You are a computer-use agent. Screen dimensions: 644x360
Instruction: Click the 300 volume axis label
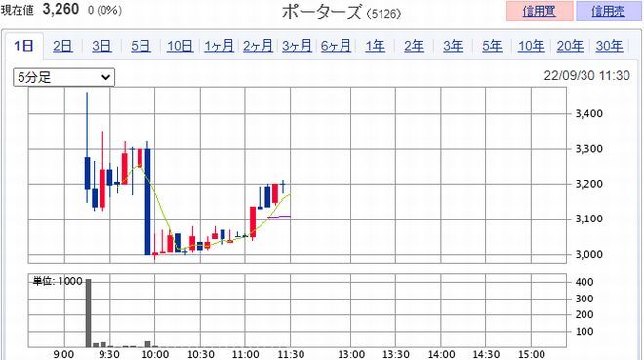tap(584, 299)
